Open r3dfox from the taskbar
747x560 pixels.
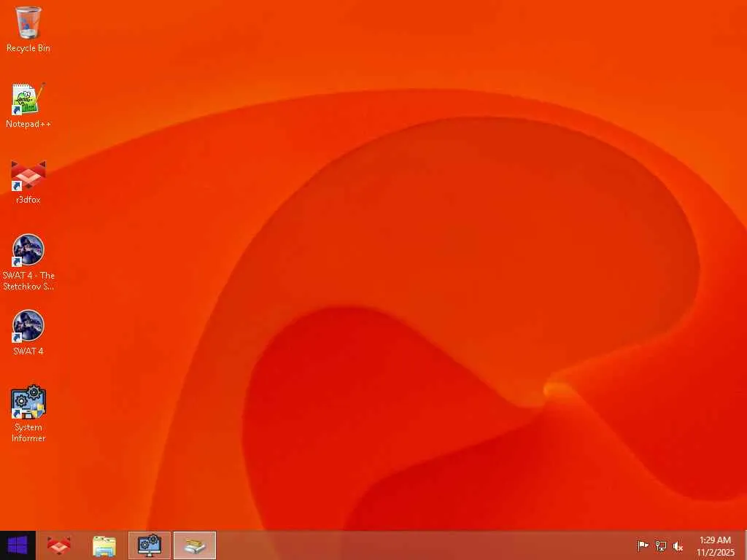click(x=59, y=545)
